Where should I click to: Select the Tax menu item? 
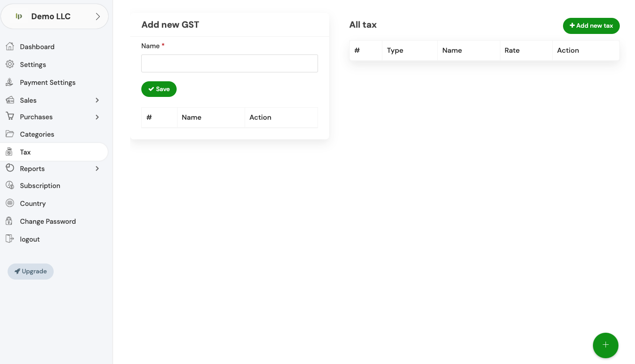pyautogui.click(x=25, y=152)
